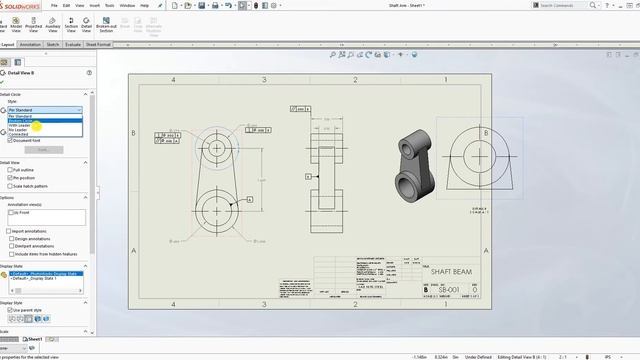Image resolution: width=640 pixels, height=360 pixels.
Task: Collapse the Detail View section
Action: [85, 162]
